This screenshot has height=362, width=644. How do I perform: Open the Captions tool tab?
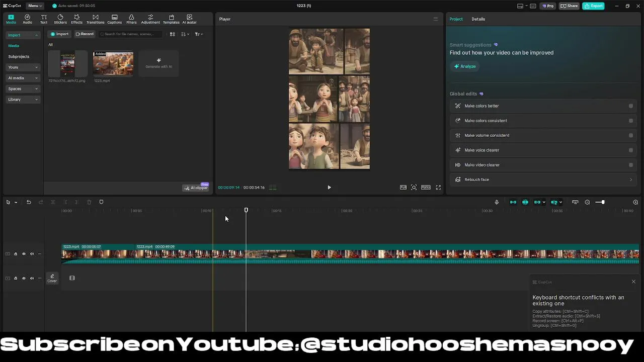[114, 19]
